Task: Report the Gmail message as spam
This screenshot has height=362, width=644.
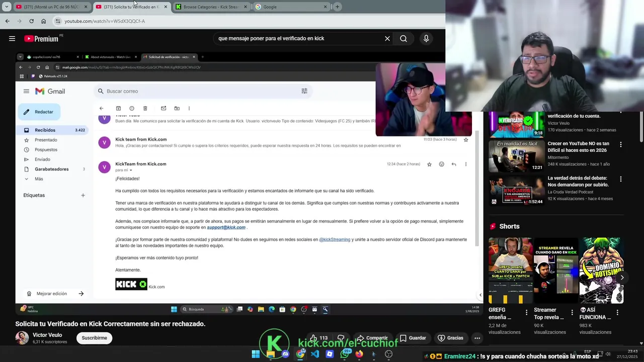Action: 132,108
